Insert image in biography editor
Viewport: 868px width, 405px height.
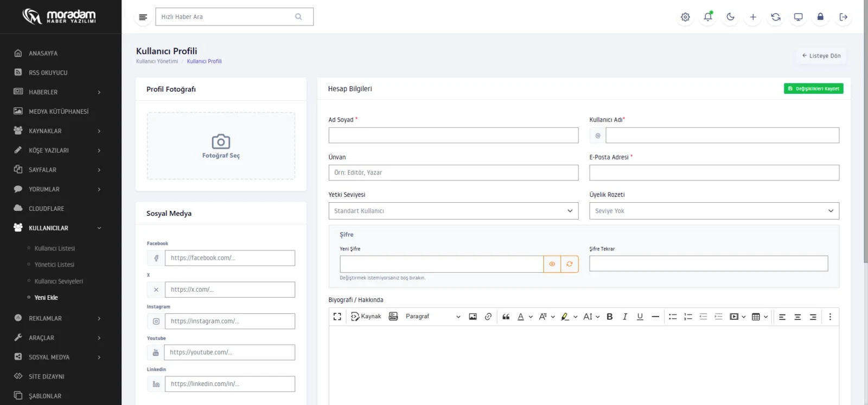pyautogui.click(x=473, y=317)
